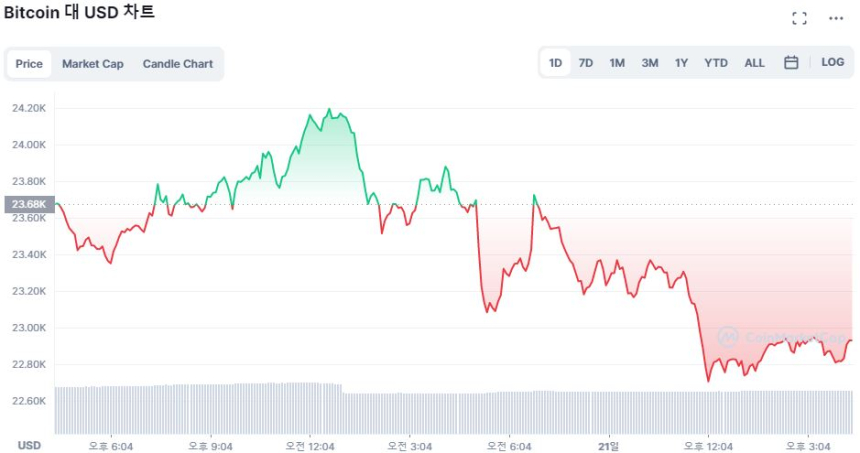Open the three-dot more options menu
860x453 pixels.
[x=836, y=18]
